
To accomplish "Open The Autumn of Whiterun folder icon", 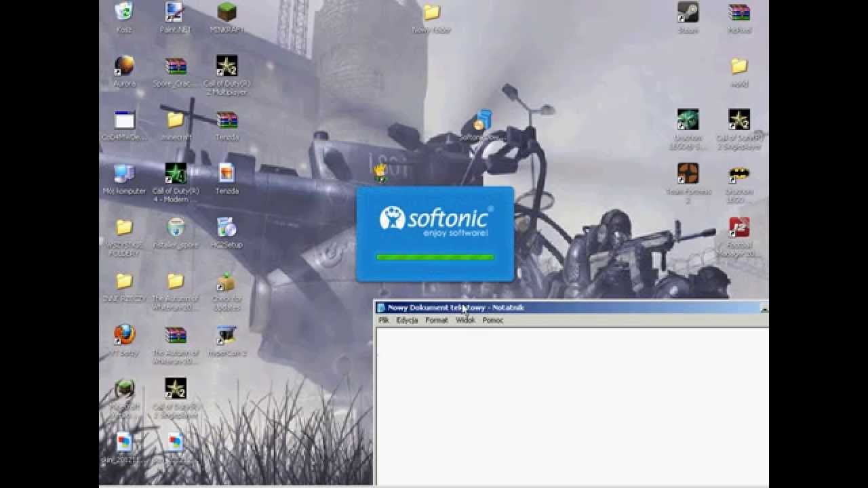I will pyautogui.click(x=176, y=281).
